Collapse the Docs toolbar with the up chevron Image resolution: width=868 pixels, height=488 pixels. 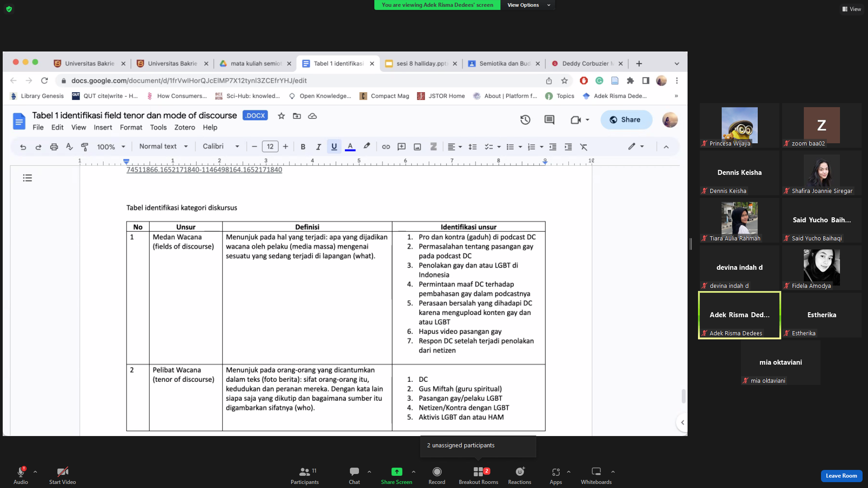[x=666, y=147]
